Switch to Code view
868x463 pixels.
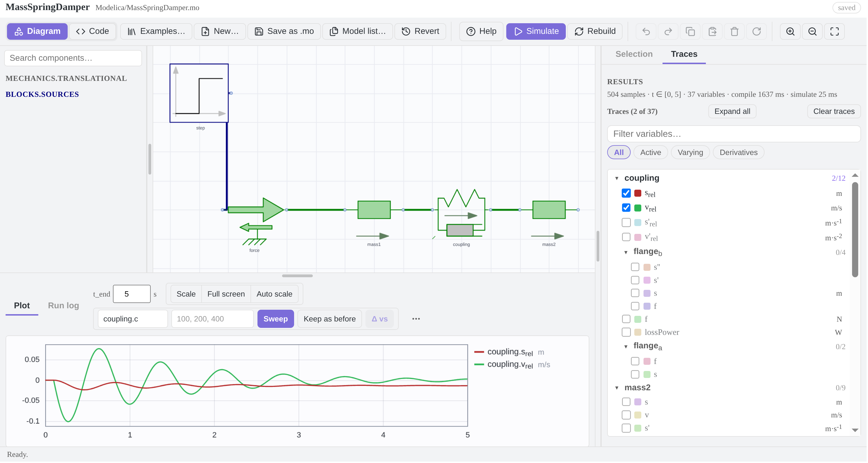pyautogui.click(x=93, y=31)
